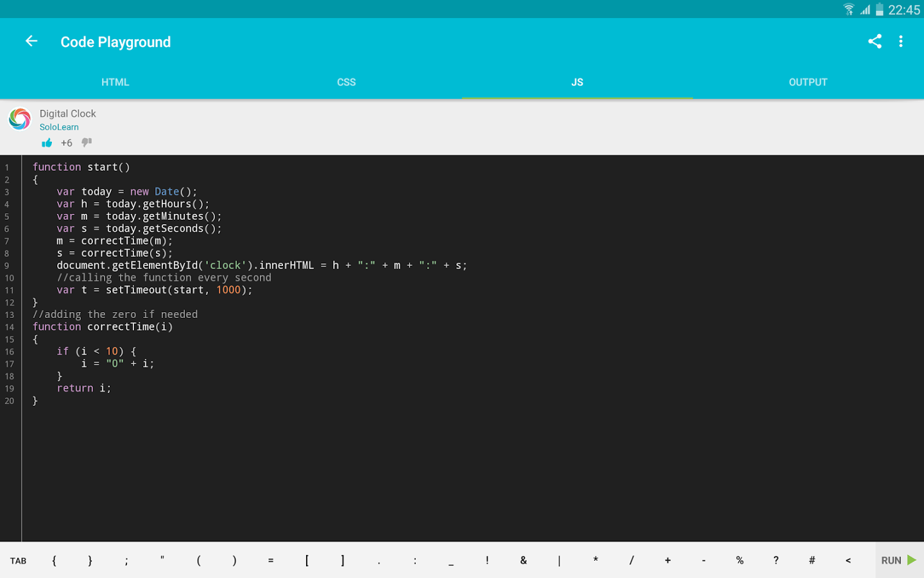Open the SoloLearn avatar logo
The image size is (924, 578).
tap(20, 119)
